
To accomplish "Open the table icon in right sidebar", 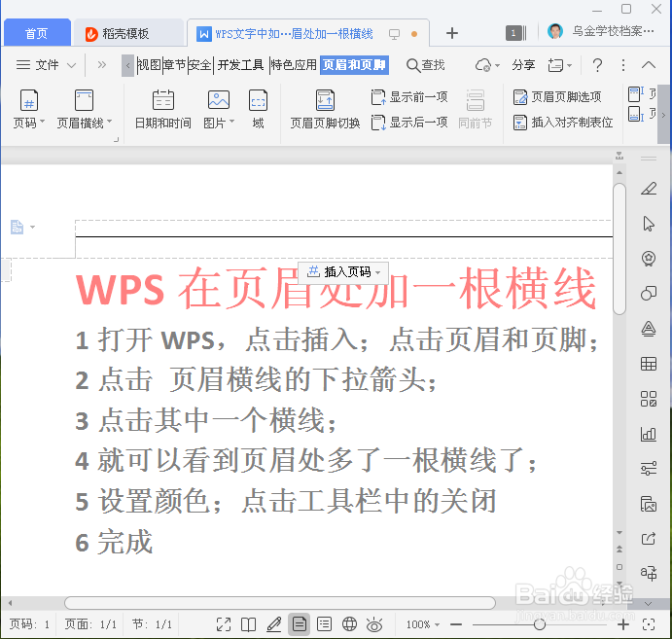I will 649,364.
